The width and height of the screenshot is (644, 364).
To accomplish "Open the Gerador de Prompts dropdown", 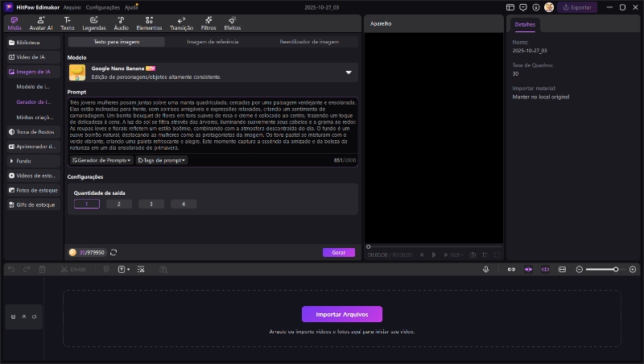I will pos(101,160).
